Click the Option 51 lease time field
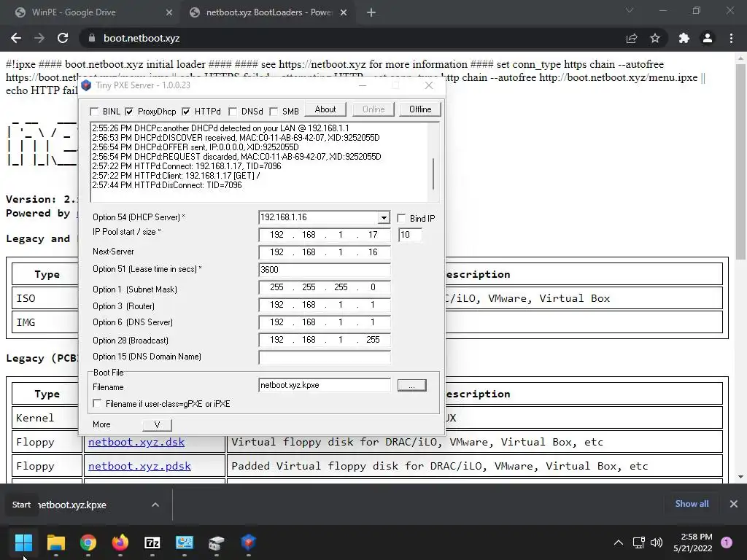This screenshot has width=747, height=560. [x=325, y=270]
